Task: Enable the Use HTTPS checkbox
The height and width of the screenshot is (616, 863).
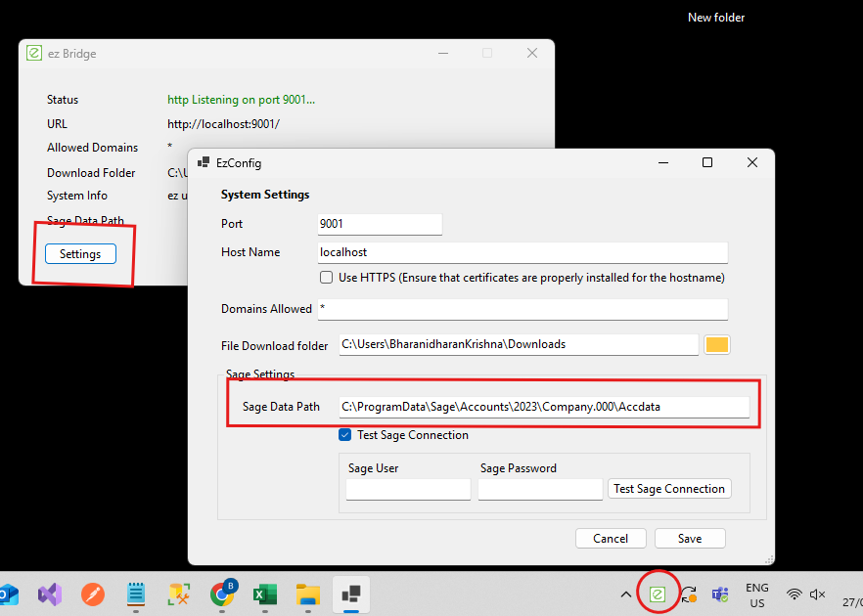Action: click(327, 278)
